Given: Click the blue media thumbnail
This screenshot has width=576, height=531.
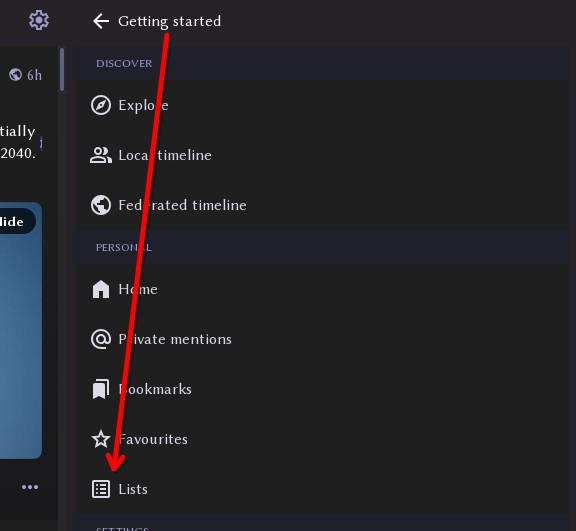Looking at the screenshot, I should 21,330.
